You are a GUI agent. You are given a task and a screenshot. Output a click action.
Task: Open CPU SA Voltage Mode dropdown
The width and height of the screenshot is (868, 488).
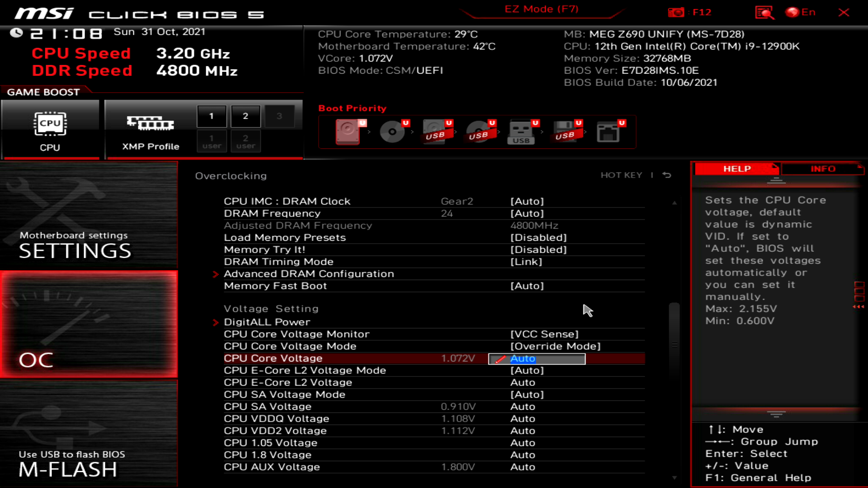(x=527, y=395)
